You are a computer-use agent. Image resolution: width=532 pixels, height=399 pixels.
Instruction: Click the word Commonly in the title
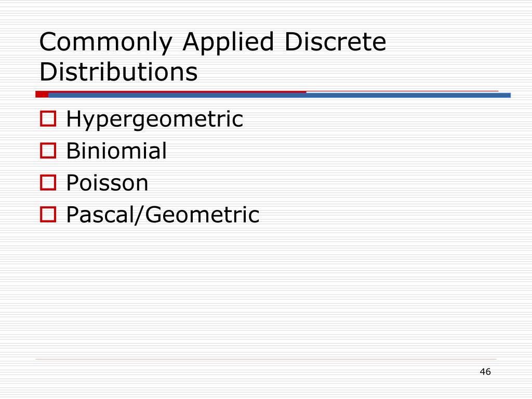(x=106, y=43)
